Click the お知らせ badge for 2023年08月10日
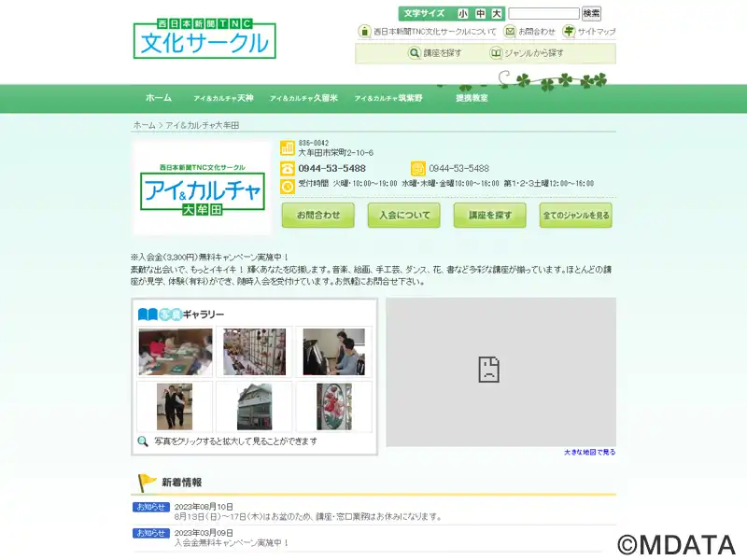 151,507
